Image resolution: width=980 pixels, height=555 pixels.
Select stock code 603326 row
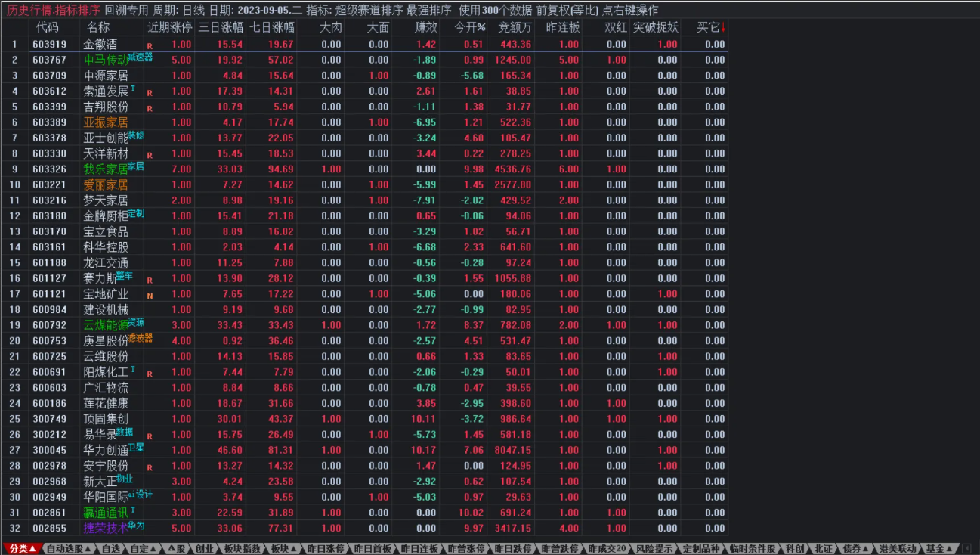[x=49, y=169]
